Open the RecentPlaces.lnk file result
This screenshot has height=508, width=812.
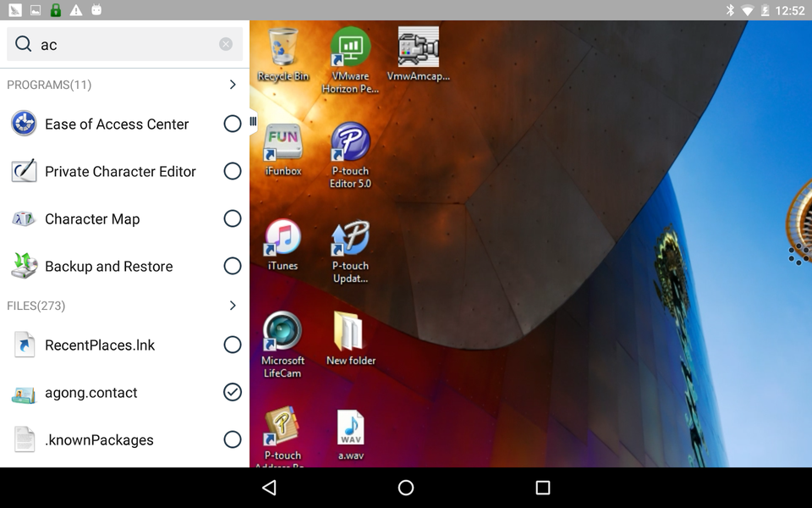(x=100, y=345)
